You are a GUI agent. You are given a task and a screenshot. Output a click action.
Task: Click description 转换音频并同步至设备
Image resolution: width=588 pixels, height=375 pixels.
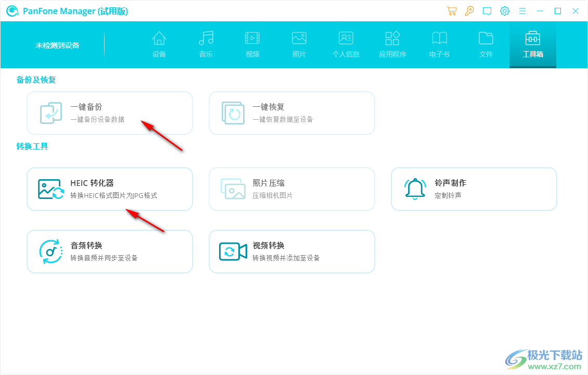pyautogui.click(x=104, y=258)
